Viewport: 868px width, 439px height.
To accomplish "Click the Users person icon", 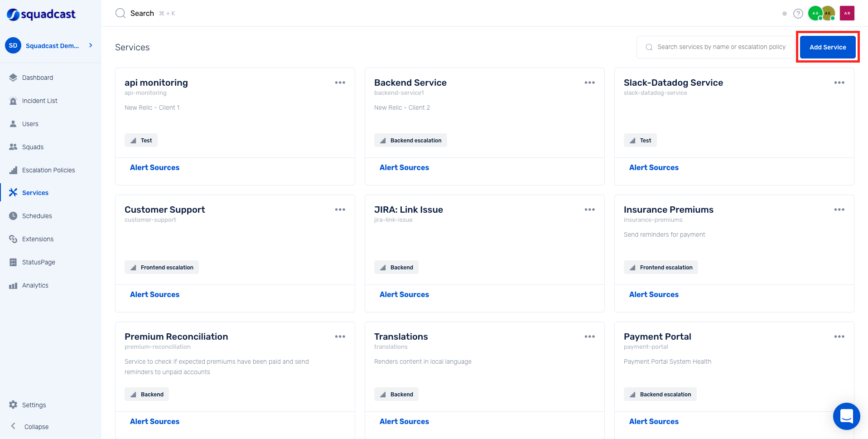I will coord(13,124).
